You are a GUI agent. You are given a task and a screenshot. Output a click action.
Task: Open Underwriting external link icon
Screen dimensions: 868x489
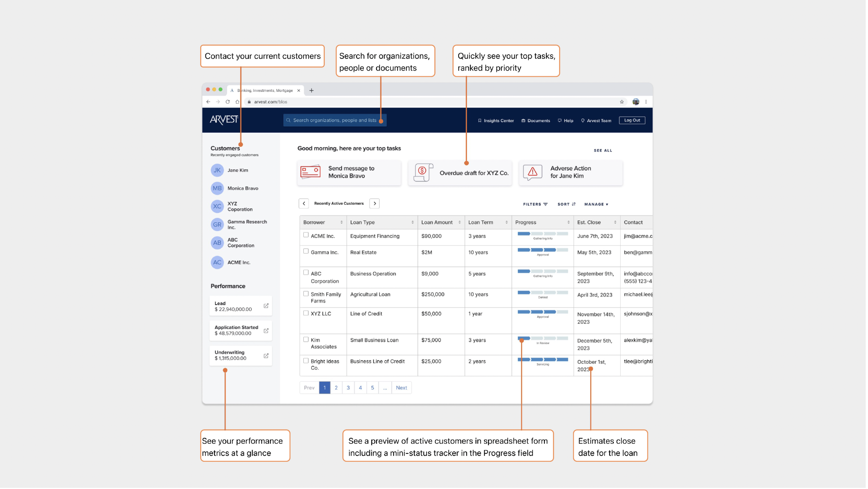266,356
